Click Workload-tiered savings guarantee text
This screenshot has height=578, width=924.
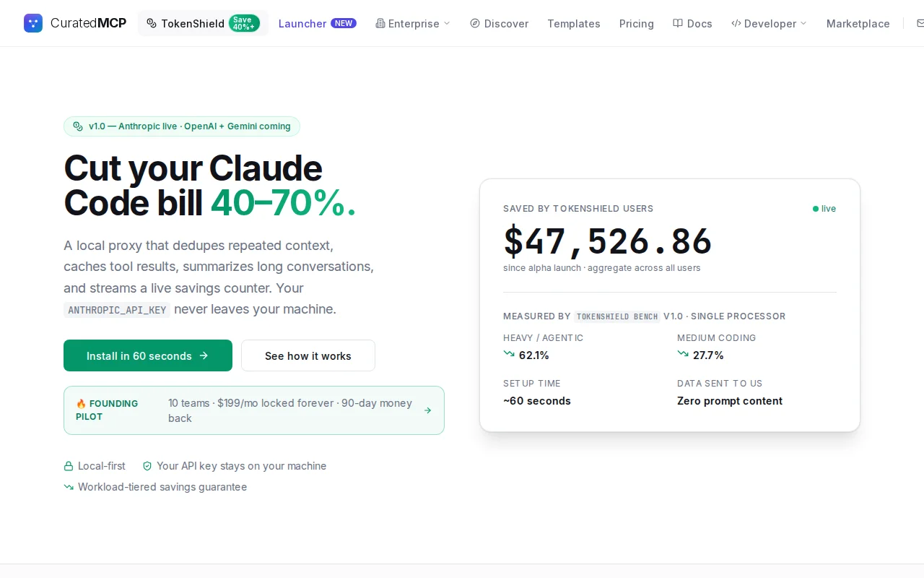(x=162, y=487)
